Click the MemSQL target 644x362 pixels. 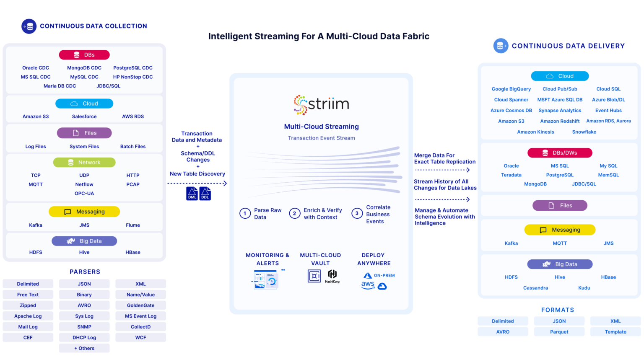(608, 175)
